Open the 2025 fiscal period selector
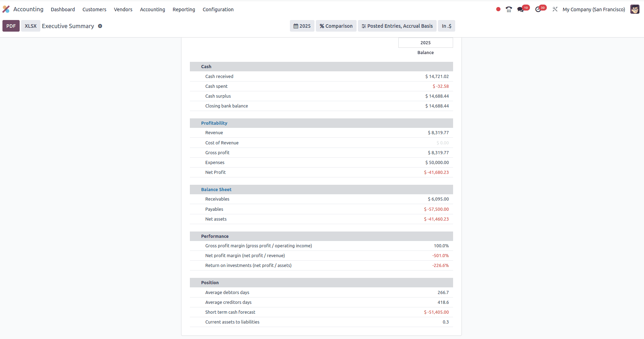Screen dimensions: 644x339 click(302, 26)
